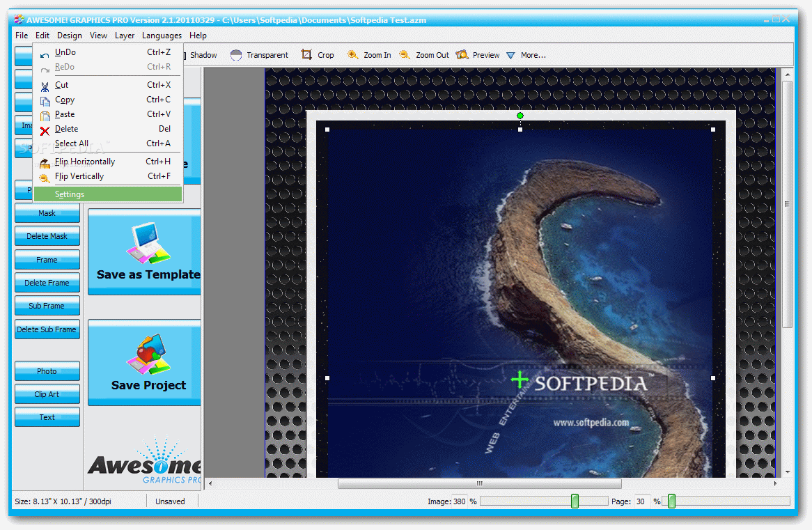Click the Preview toolbar icon
Screen dimensions: 812x530
tap(462, 55)
